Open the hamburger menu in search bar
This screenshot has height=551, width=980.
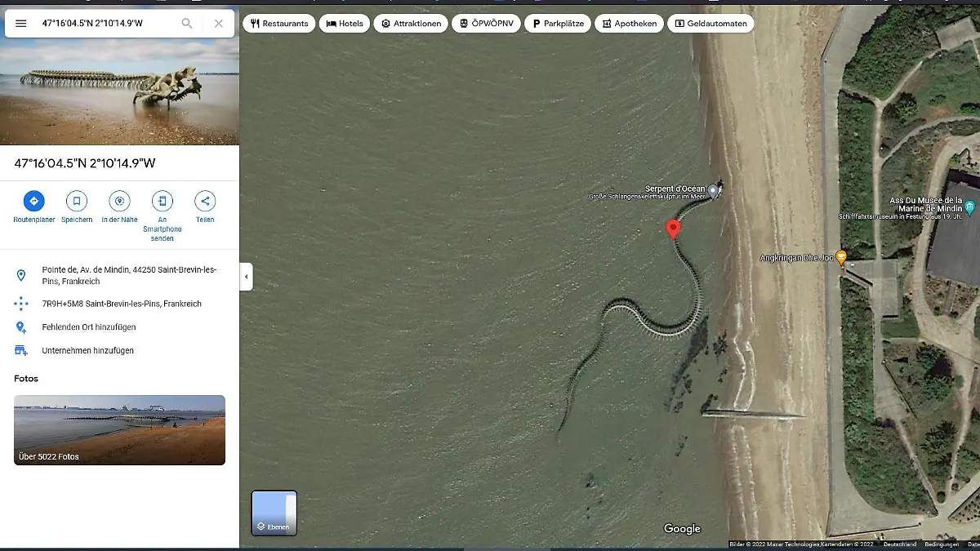21,24
